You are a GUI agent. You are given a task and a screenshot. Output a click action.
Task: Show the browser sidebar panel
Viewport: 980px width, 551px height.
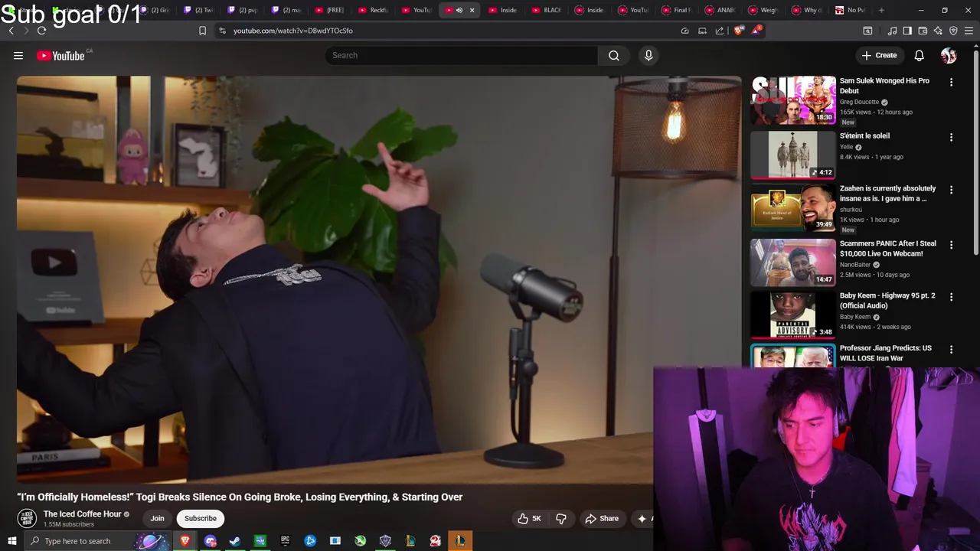(x=907, y=31)
